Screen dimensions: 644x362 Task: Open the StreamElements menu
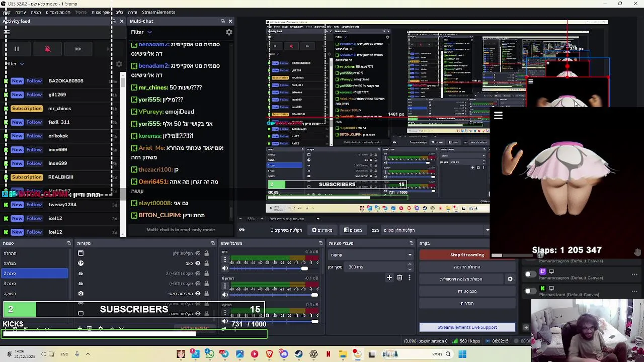[158, 12]
